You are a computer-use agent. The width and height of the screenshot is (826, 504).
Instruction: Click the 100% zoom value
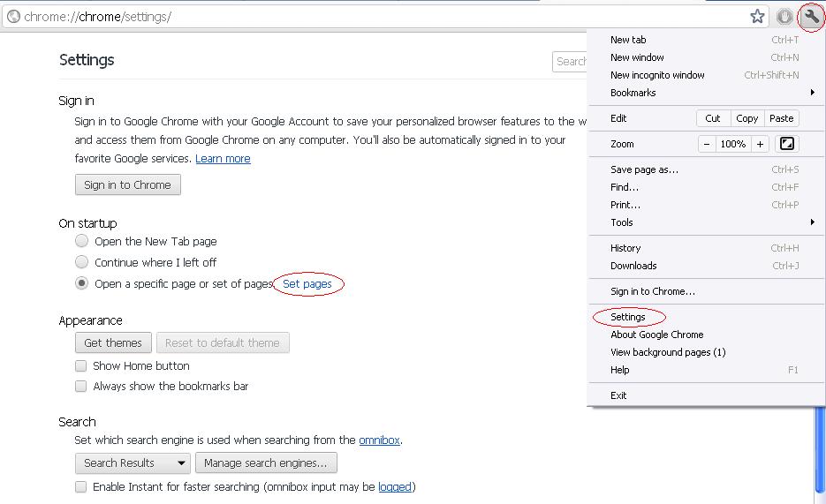(x=733, y=144)
